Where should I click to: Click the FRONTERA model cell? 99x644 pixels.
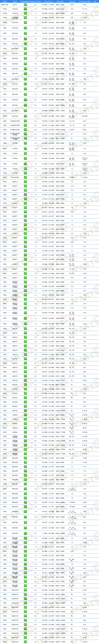(x=15, y=178)
